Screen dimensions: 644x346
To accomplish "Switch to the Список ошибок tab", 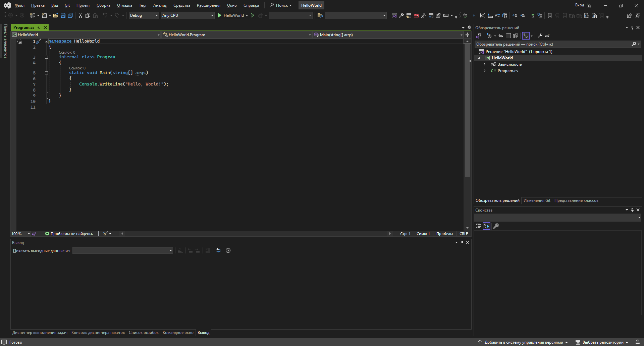I will 144,333.
